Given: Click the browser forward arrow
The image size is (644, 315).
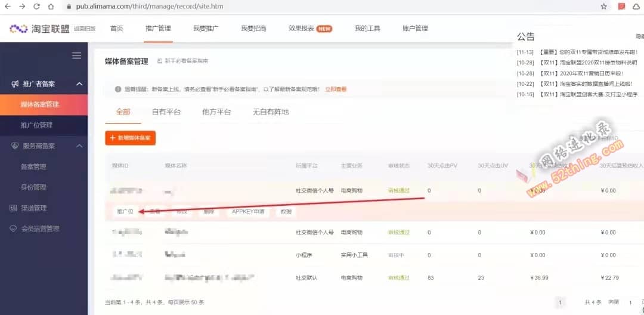Looking at the screenshot, I should click(22, 7).
